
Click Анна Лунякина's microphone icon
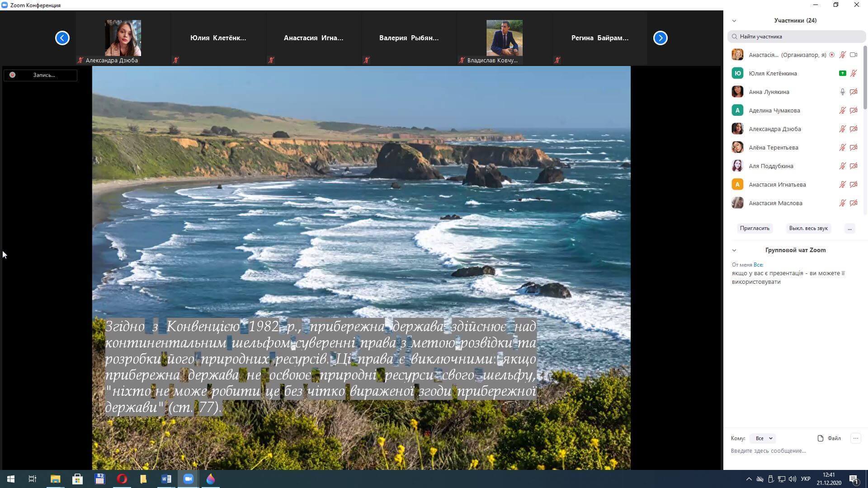tap(842, 92)
